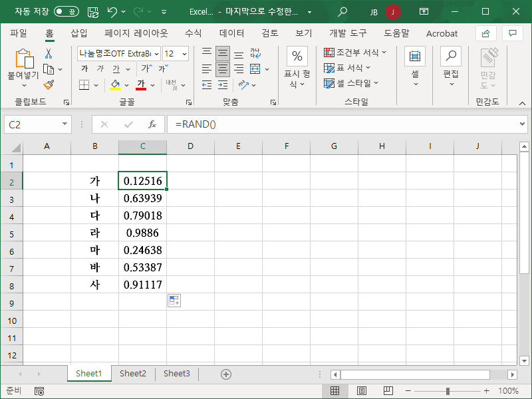Click the Share icon button
The width and height of the screenshot is (532, 399).
(x=486, y=33)
